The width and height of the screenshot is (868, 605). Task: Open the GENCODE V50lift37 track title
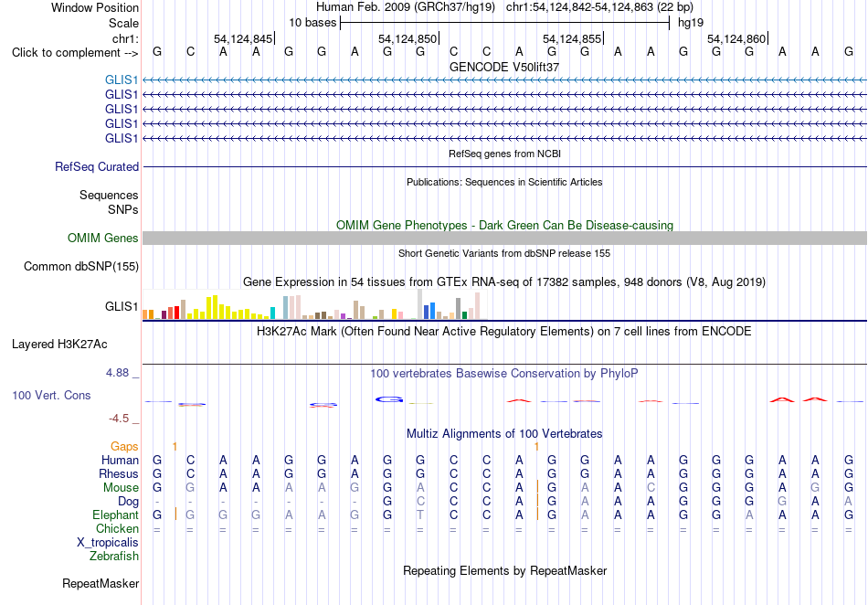504,67
